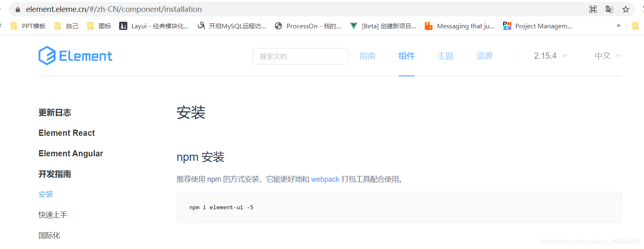Open 国际化 in the sidebar
644x249 pixels.
(x=49, y=235)
